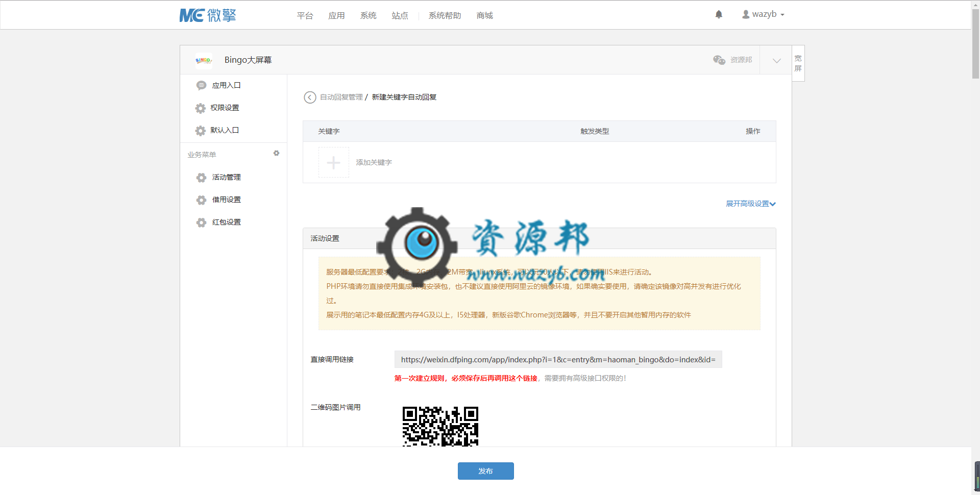Screen dimensions: 980x495
Task: Open the 商城 menu
Action: [x=484, y=16]
